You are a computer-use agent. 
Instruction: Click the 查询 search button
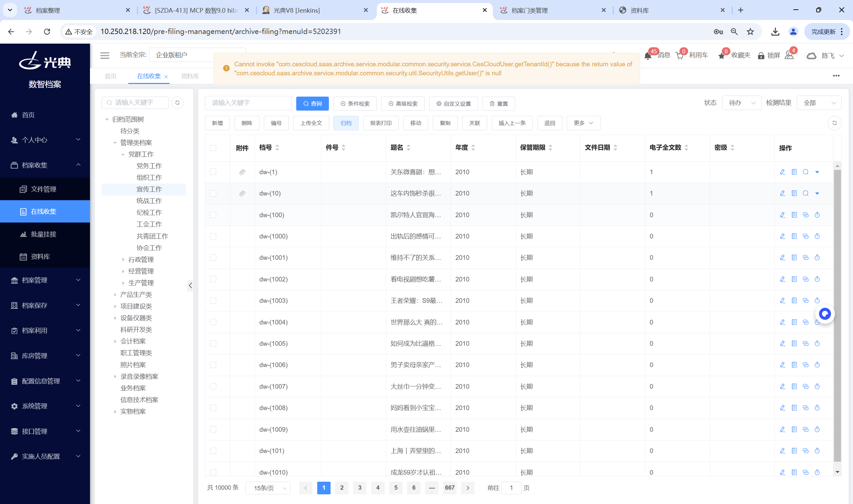pyautogui.click(x=312, y=104)
